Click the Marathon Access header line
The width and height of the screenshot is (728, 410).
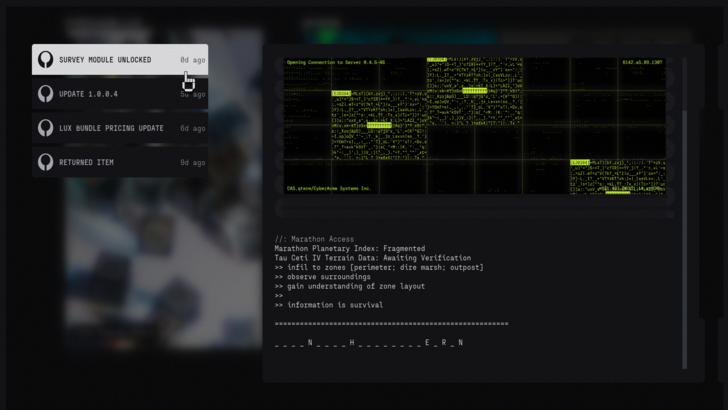tap(314, 239)
